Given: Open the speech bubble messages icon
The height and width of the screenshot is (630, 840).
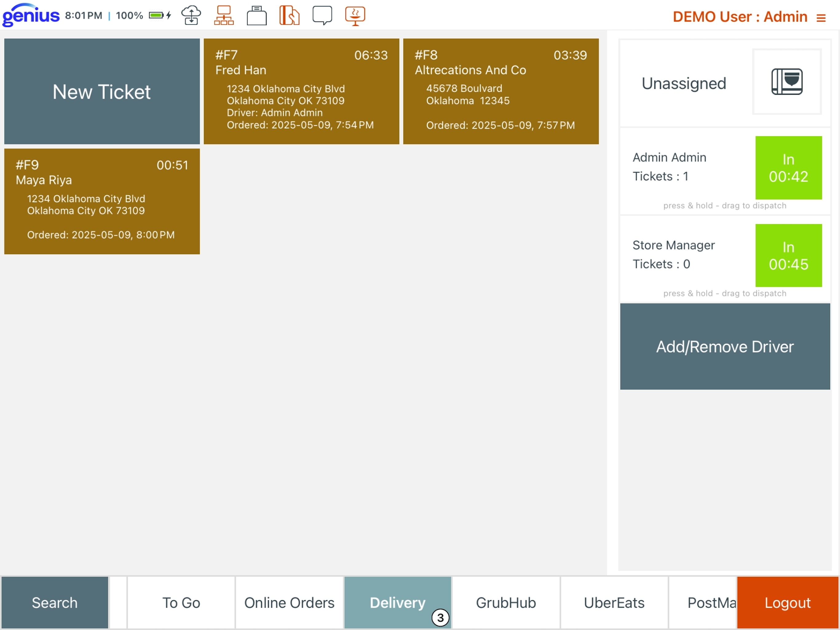Looking at the screenshot, I should coord(322,16).
